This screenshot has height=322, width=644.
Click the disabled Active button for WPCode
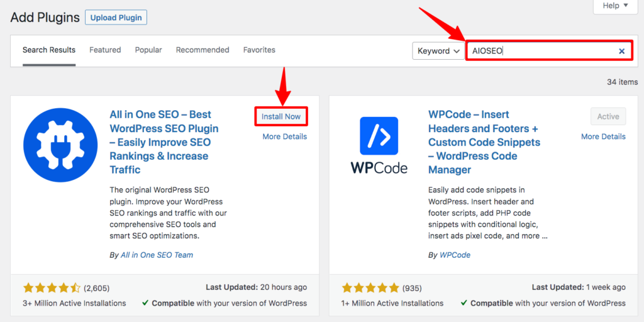(x=608, y=116)
